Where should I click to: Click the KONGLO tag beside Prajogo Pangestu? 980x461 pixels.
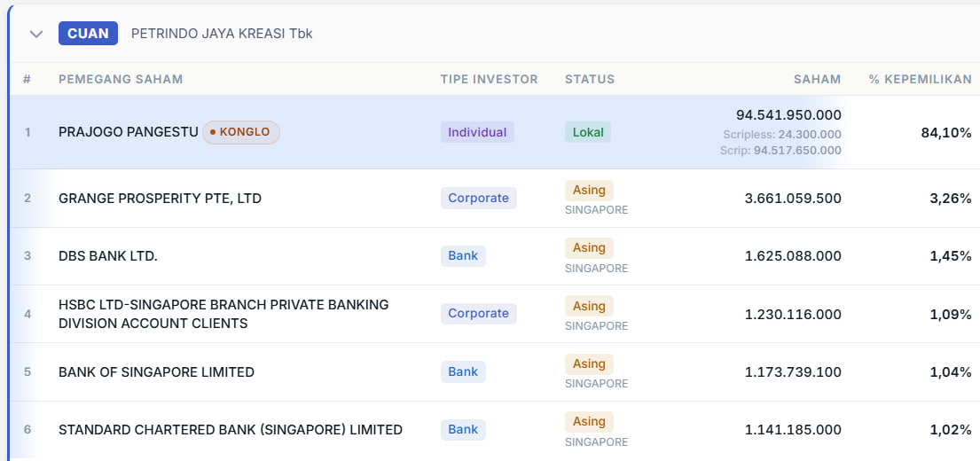point(241,132)
